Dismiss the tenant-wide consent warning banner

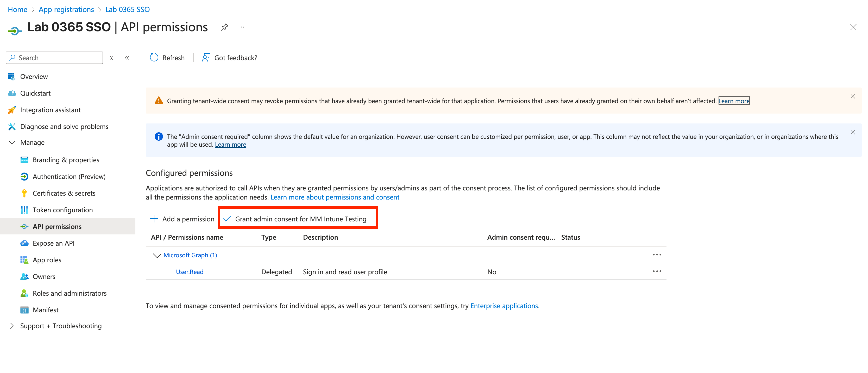tap(852, 96)
